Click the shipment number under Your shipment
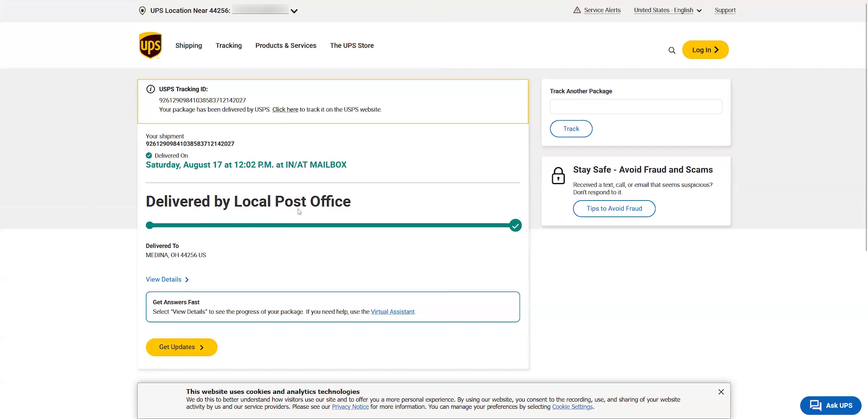The height and width of the screenshot is (419, 868). coord(190,144)
